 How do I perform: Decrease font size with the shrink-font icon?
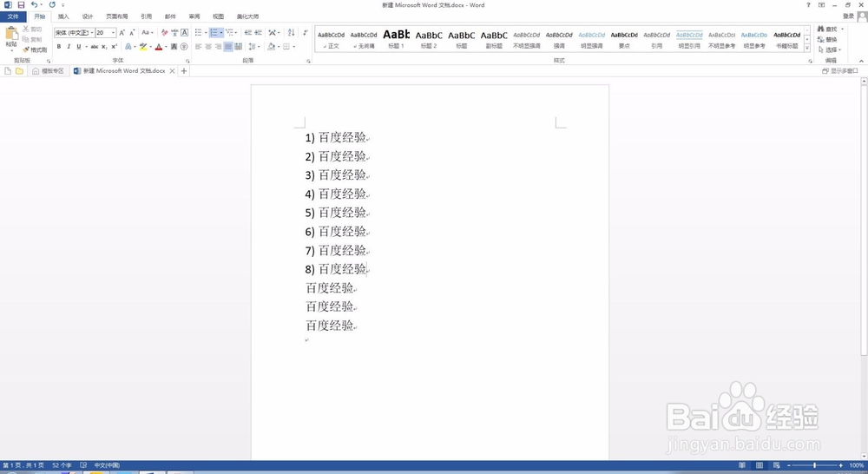tap(132, 33)
